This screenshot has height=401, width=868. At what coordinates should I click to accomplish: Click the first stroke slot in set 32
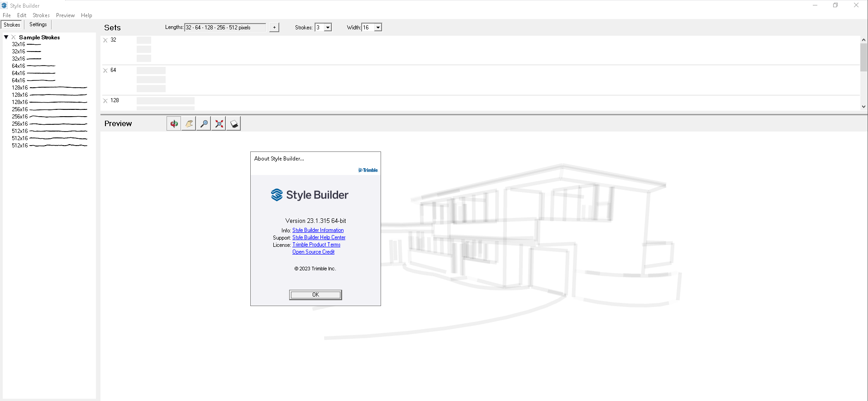(x=144, y=40)
